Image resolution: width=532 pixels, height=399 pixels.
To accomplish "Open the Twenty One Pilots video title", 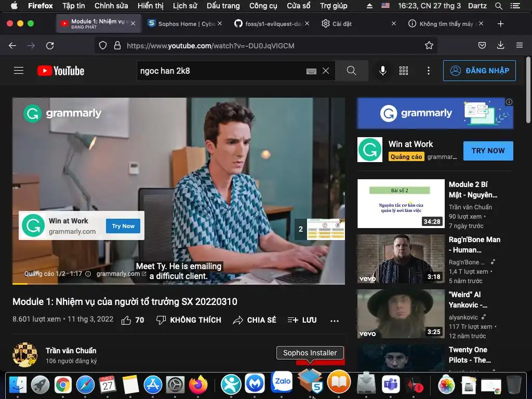I will pos(470,354).
